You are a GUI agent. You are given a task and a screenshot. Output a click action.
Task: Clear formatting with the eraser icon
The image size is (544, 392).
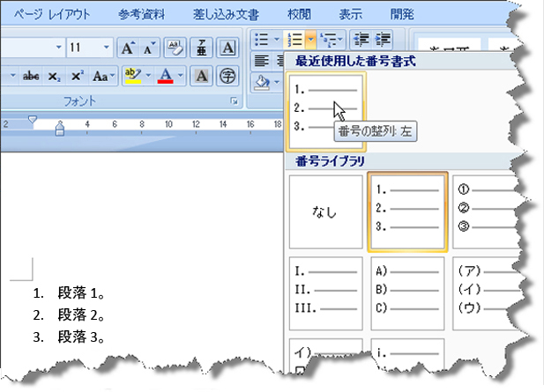175,48
